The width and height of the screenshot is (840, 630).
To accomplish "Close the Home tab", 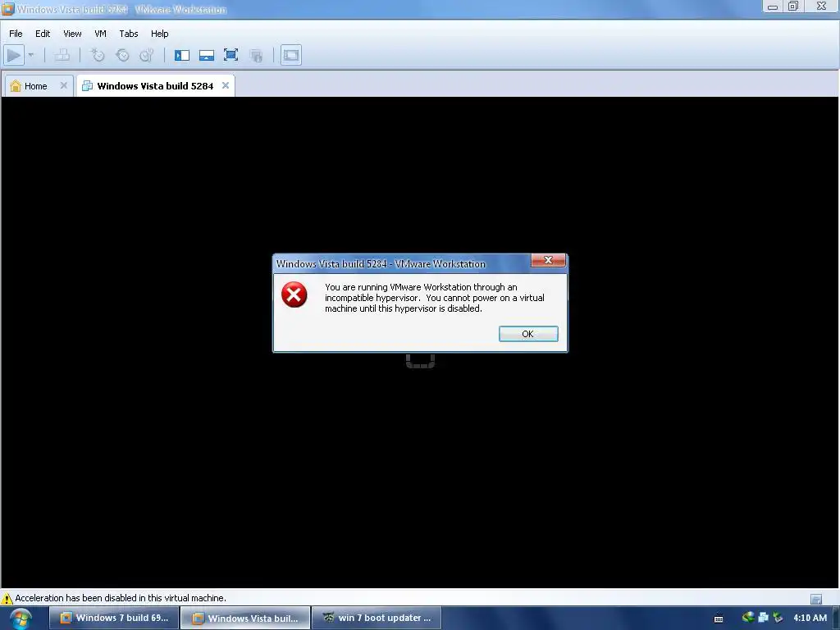I will [x=64, y=85].
